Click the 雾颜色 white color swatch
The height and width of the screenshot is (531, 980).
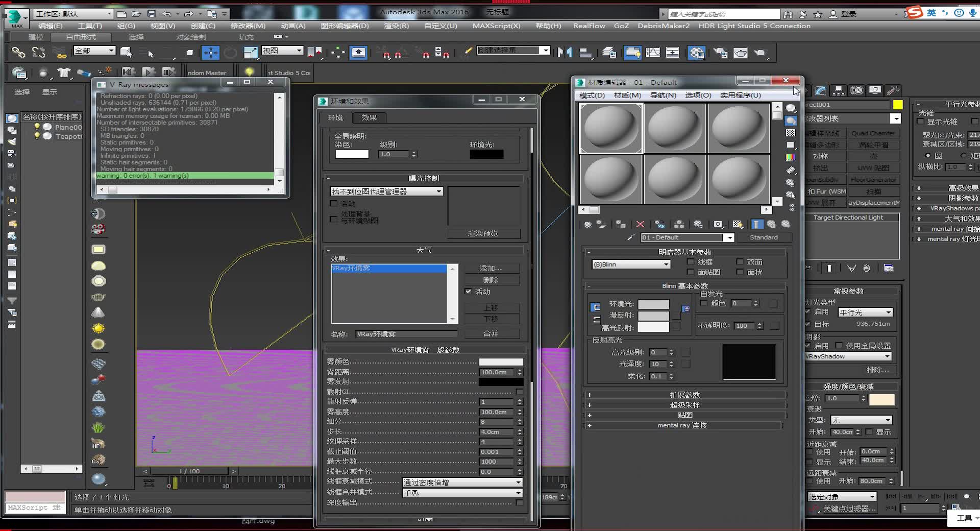click(x=501, y=362)
